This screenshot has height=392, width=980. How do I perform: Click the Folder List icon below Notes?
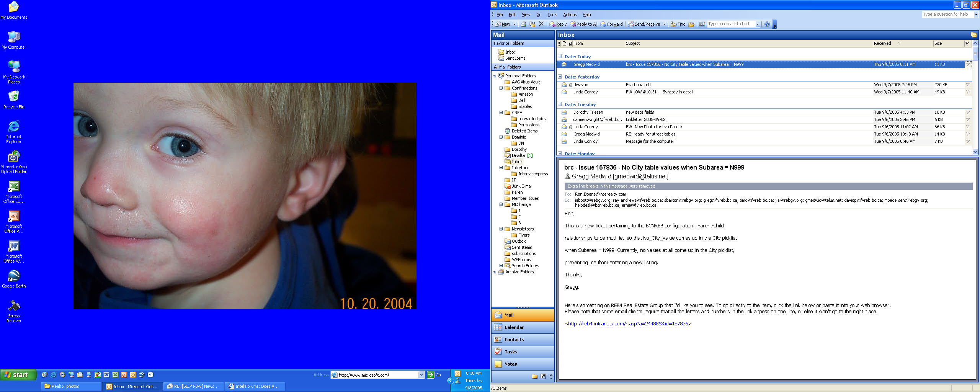pos(534,376)
